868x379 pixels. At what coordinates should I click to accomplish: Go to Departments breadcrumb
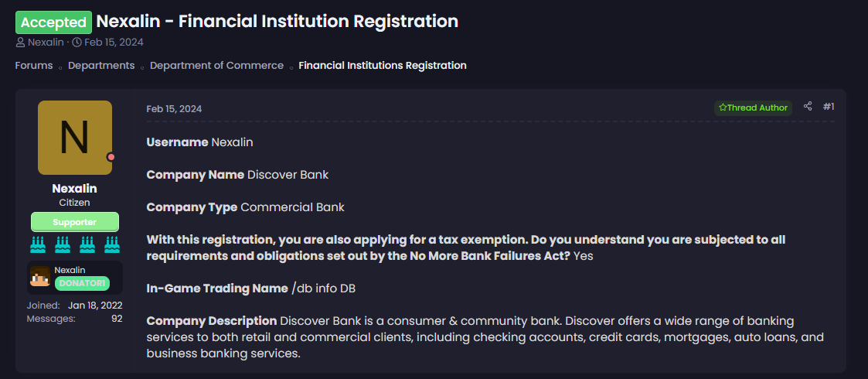(101, 66)
